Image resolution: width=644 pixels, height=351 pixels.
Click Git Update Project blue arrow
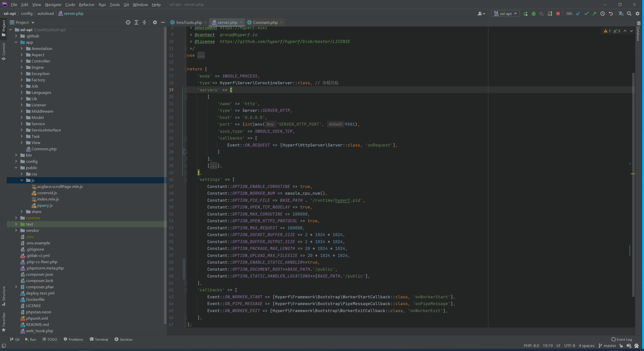coord(578,14)
